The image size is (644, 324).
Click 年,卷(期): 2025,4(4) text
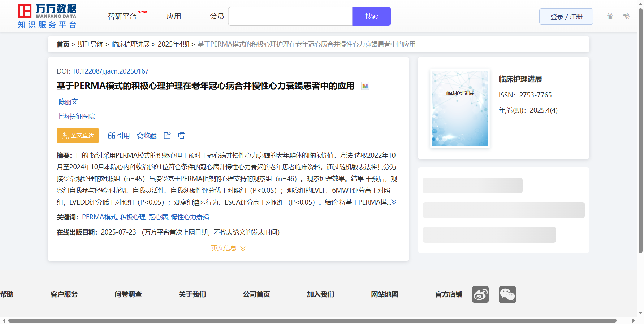tap(528, 110)
